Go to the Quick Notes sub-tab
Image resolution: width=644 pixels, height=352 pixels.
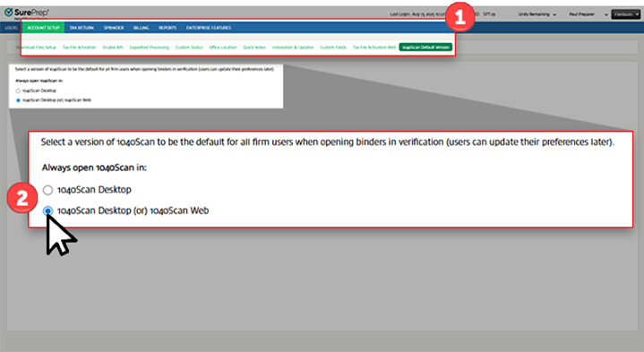[x=254, y=47]
